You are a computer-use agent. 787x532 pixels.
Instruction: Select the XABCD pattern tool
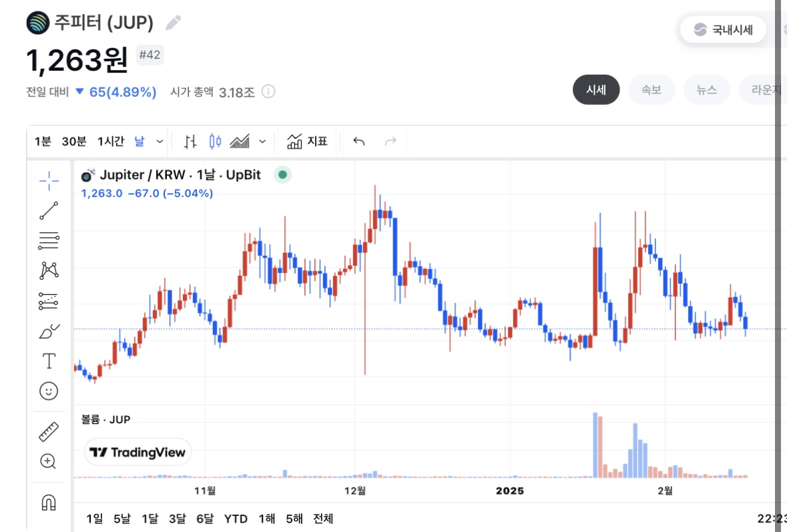click(49, 270)
